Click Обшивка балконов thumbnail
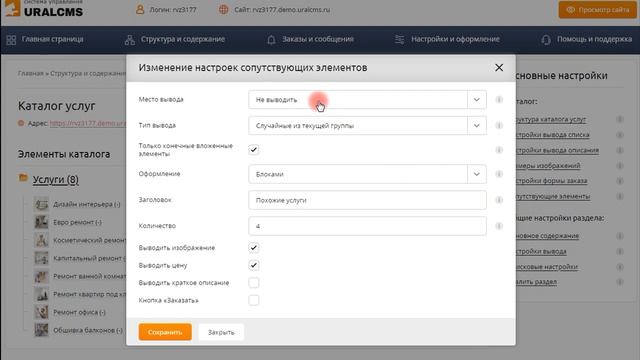Screen dimensions: 640x360 click(41, 330)
